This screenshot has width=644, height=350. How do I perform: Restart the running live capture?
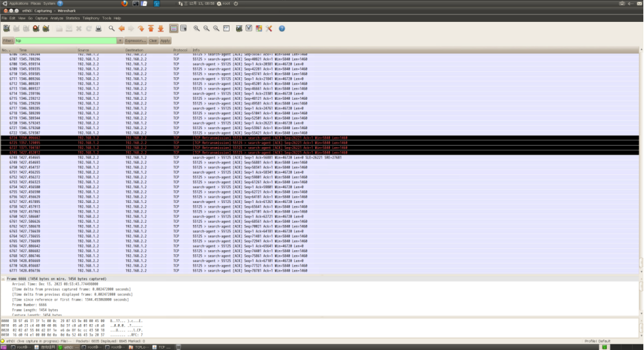point(46,29)
